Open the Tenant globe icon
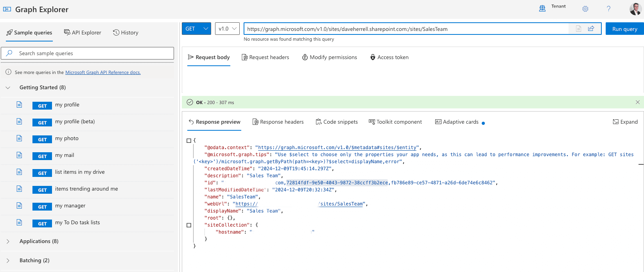The width and height of the screenshot is (644, 272). point(542,9)
